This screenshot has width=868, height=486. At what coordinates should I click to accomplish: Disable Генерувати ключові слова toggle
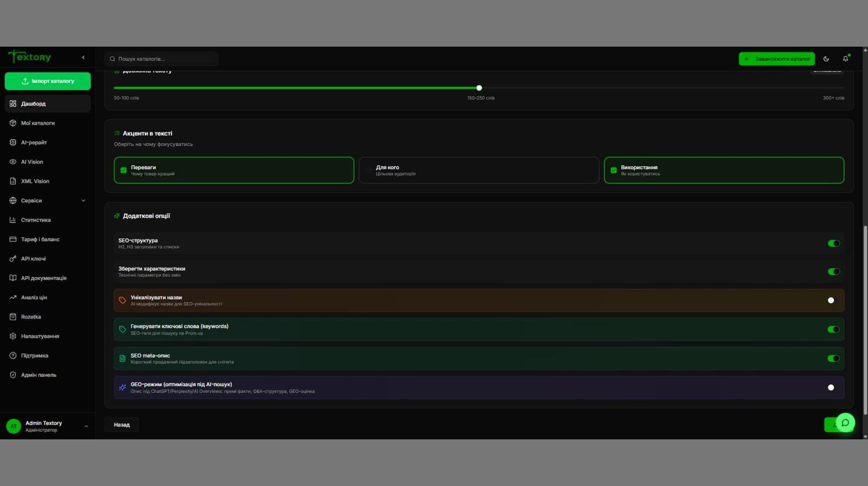point(834,329)
